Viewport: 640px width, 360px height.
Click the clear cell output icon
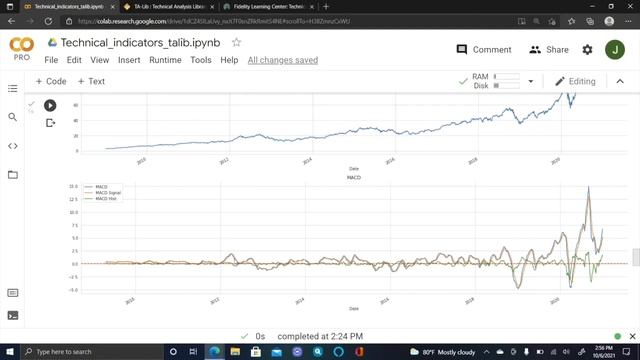[x=50, y=123]
